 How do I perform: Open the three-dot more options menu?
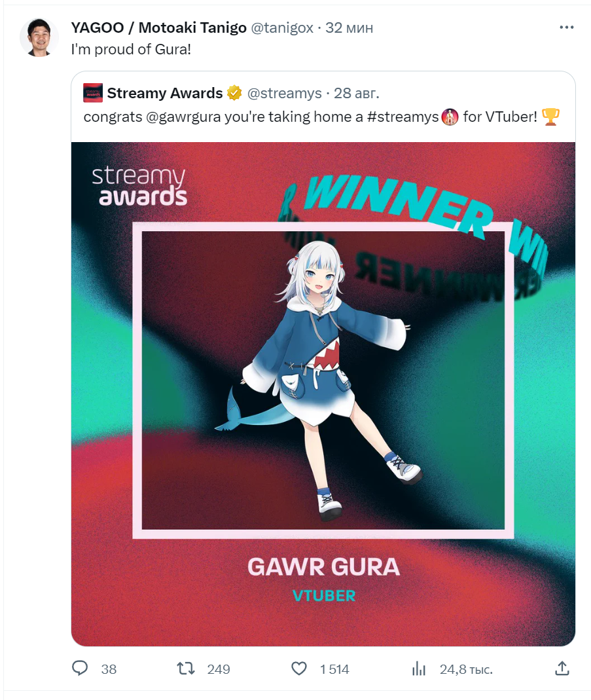pyautogui.click(x=567, y=28)
